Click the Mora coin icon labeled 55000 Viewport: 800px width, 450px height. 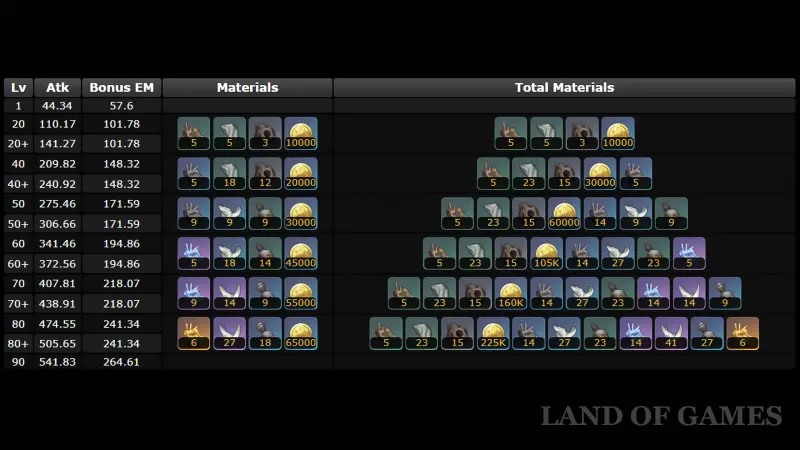301,293
